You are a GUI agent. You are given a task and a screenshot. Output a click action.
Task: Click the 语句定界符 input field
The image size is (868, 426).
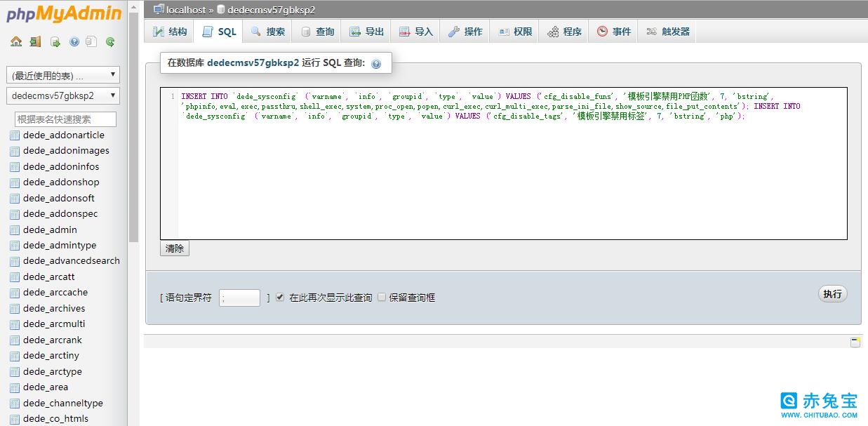[239, 297]
